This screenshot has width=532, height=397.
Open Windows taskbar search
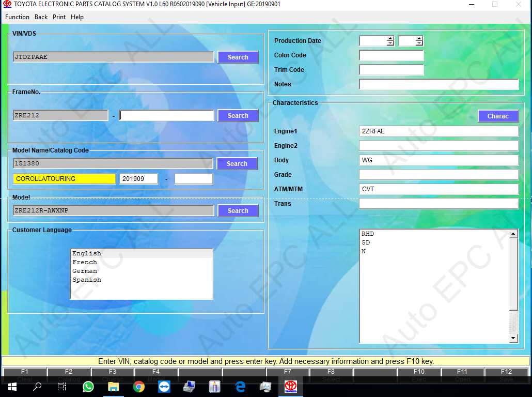[x=37, y=387]
